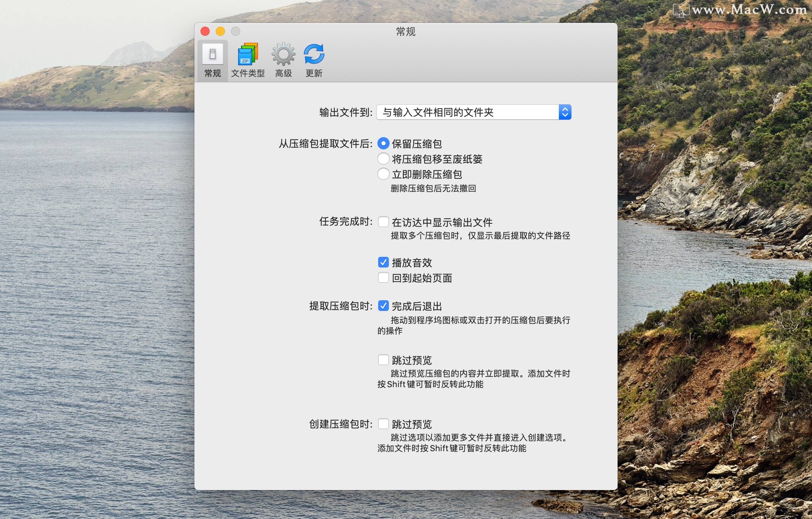Select the 保留压缩包 radio button

(x=383, y=144)
